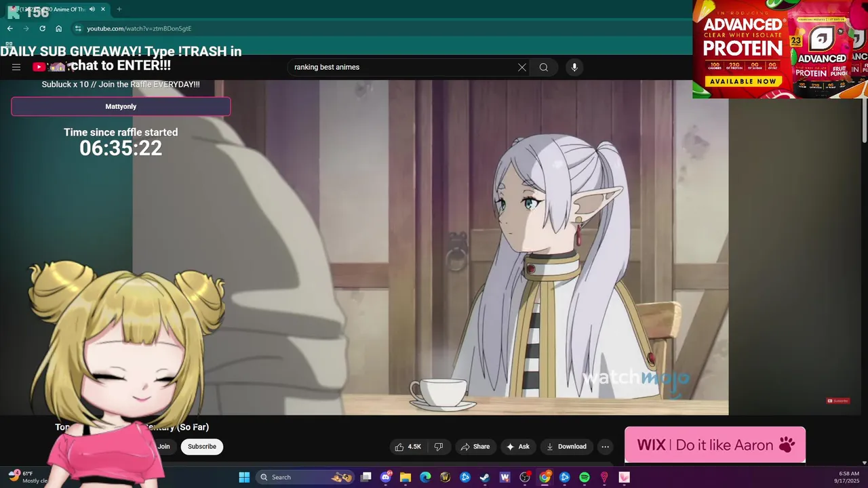Open the more actions three-dot menu
Screen dimensions: 868x488
(605, 447)
